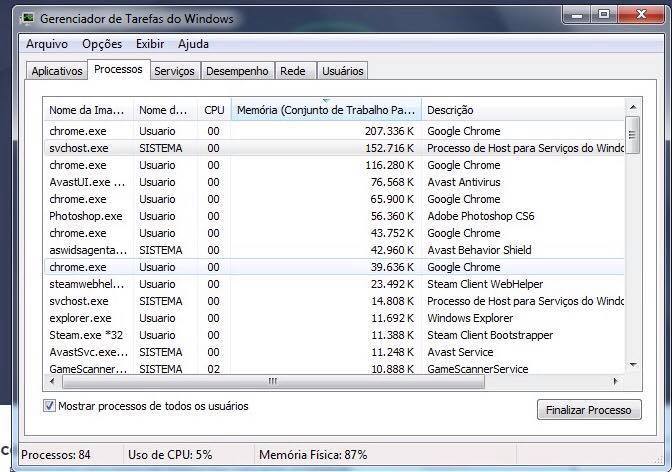Click the Avast Antivirus description cell
The height and width of the screenshot is (472, 672).
pos(464,182)
